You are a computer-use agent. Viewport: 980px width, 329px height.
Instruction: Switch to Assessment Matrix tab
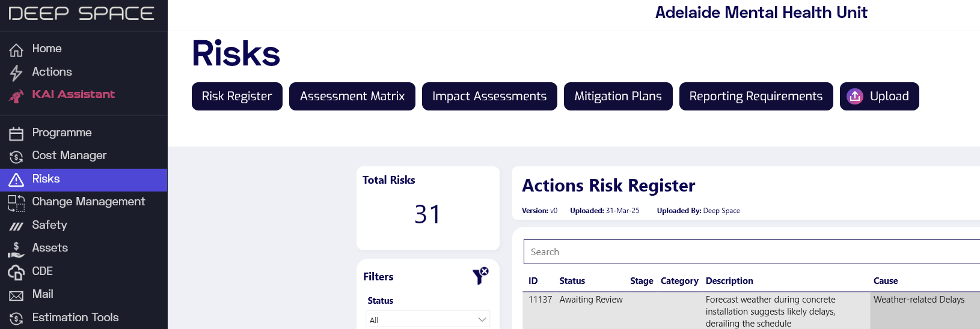coord(352,96)
